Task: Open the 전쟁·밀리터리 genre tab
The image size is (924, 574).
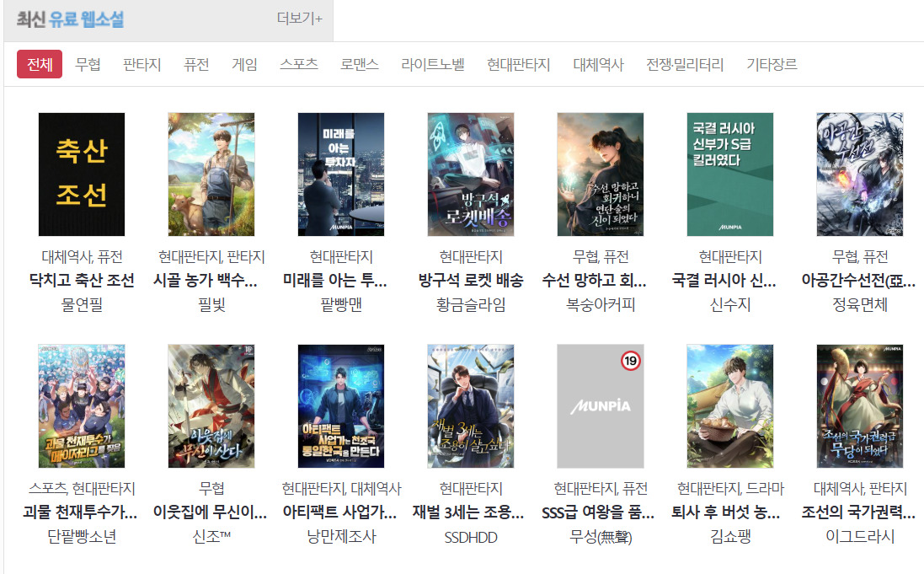Action: click(685, 64)
